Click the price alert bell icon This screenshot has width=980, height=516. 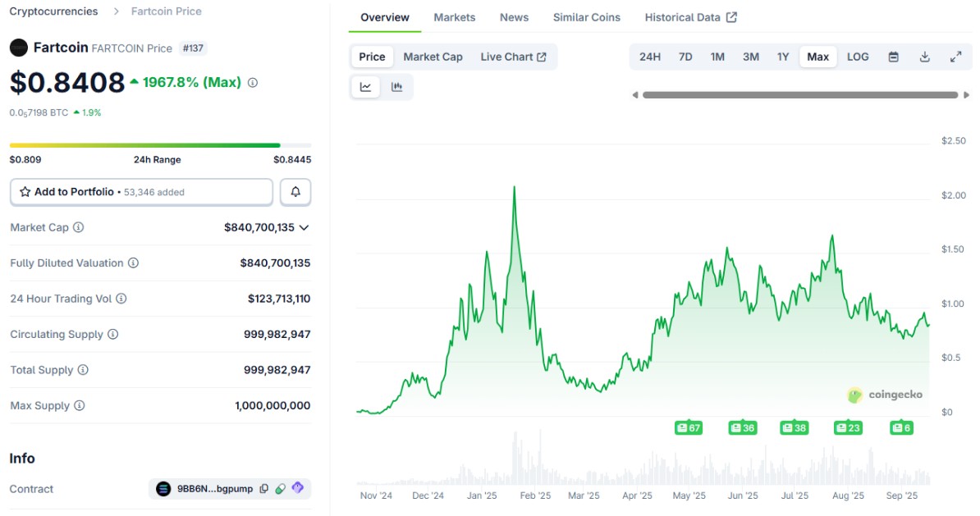[x=295, y=192]
